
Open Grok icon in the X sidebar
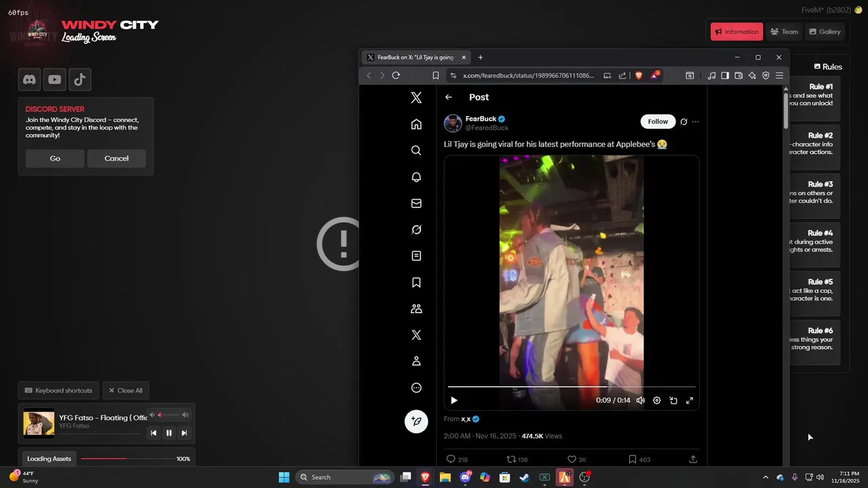point(416,230)
